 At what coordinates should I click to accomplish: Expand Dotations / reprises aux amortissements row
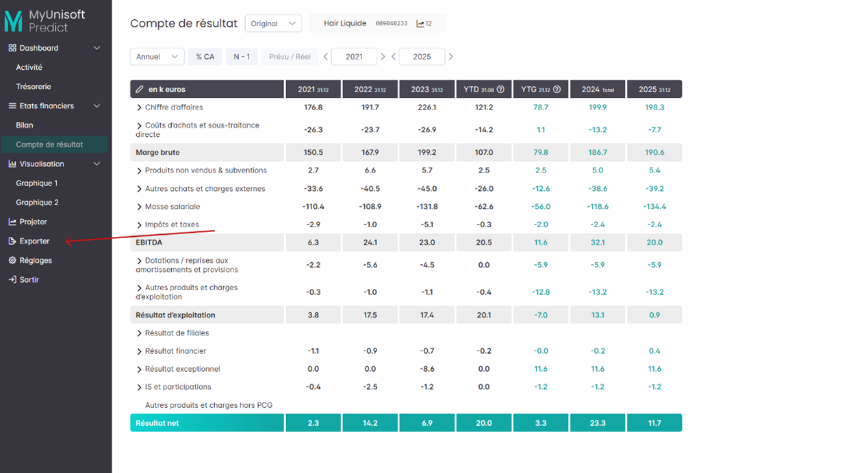coord(140,261)
